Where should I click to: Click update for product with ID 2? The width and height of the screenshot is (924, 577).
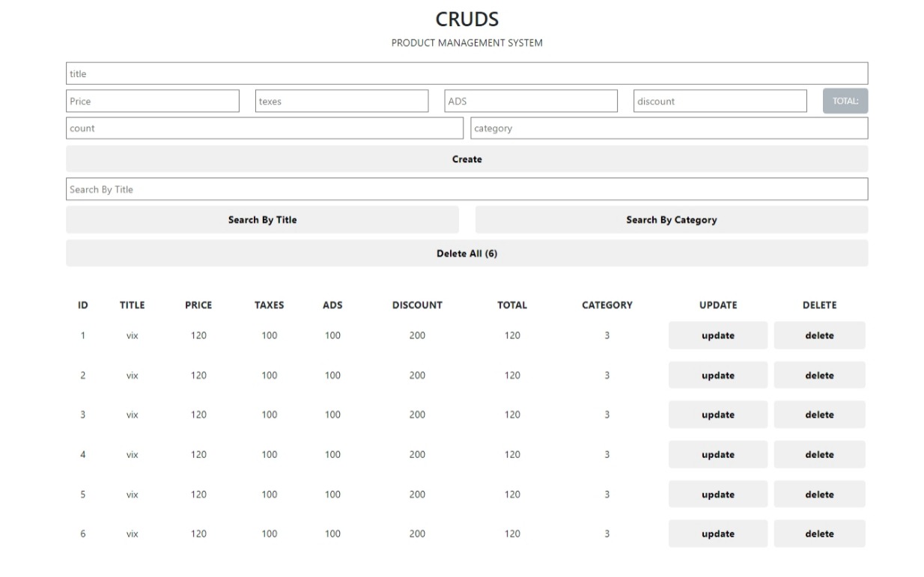click(x=717, y=375)
